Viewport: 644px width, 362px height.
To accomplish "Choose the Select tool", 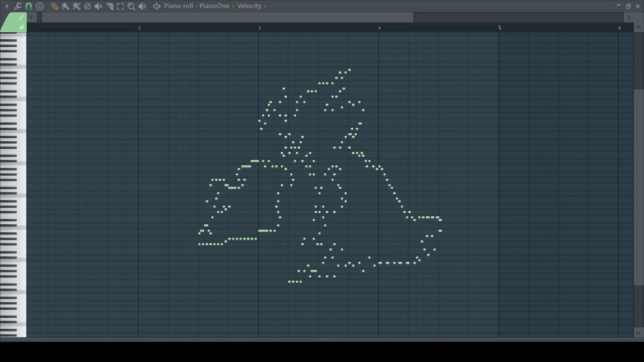I will [x=120, y=6].
